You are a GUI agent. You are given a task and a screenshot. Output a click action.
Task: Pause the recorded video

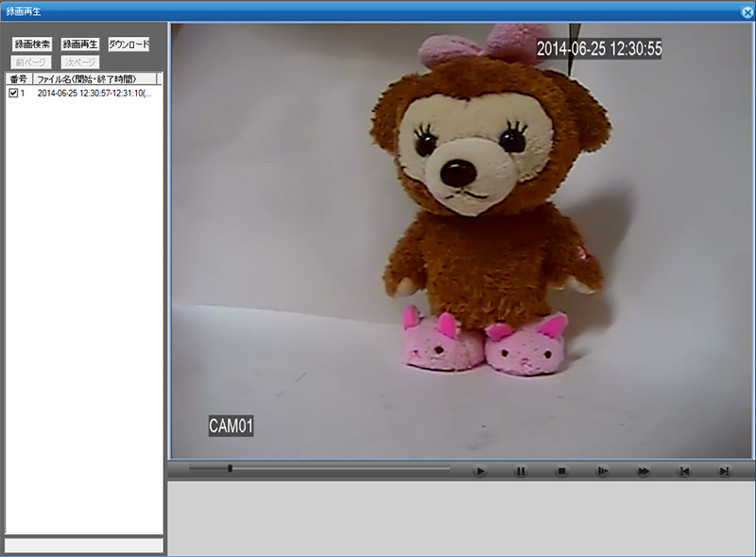coord(521,471)
